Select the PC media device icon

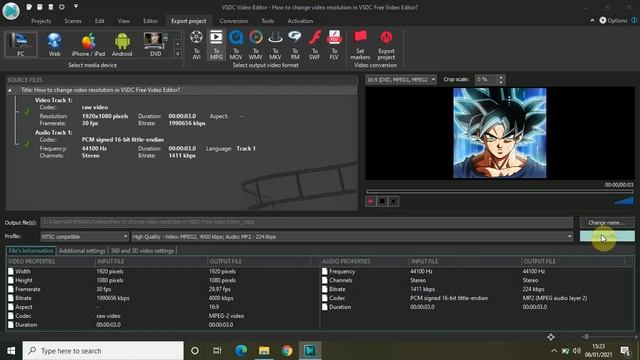coord(20,44)
